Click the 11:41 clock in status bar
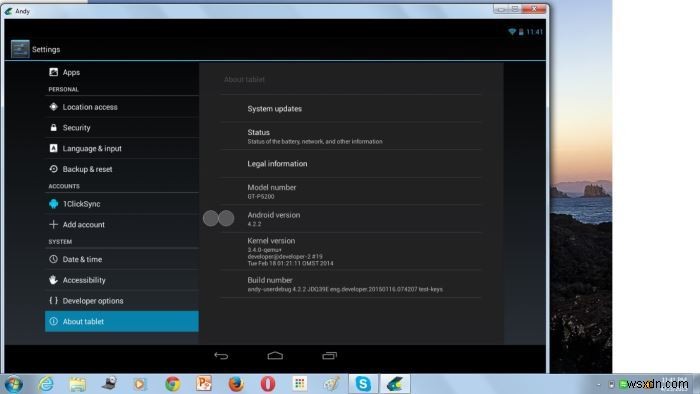The image size is (700, 394). 534,32
